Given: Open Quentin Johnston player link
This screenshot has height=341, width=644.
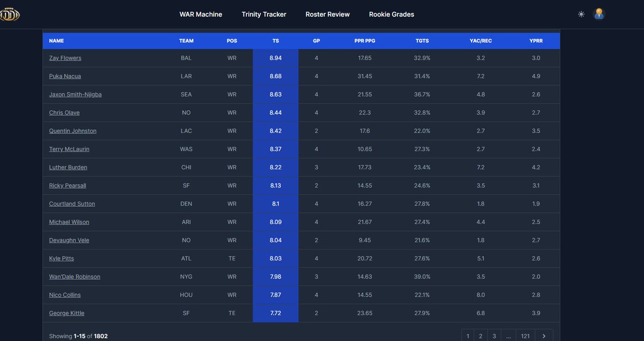Looking at the screenshot, I should 72,131.
